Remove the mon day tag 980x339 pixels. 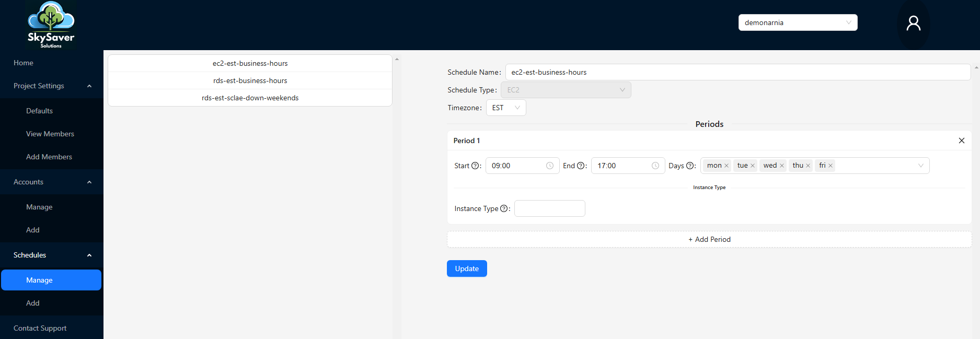click(x=727, y=166)
